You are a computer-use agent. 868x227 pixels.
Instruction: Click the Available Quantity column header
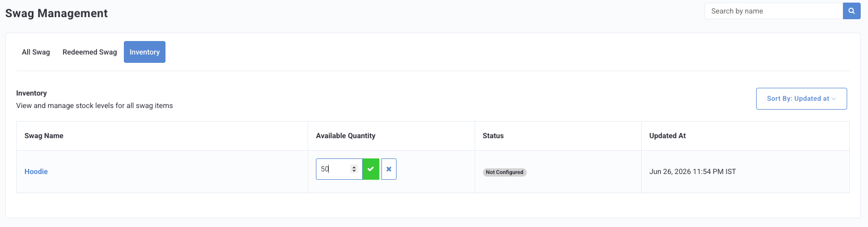point(346,136)
